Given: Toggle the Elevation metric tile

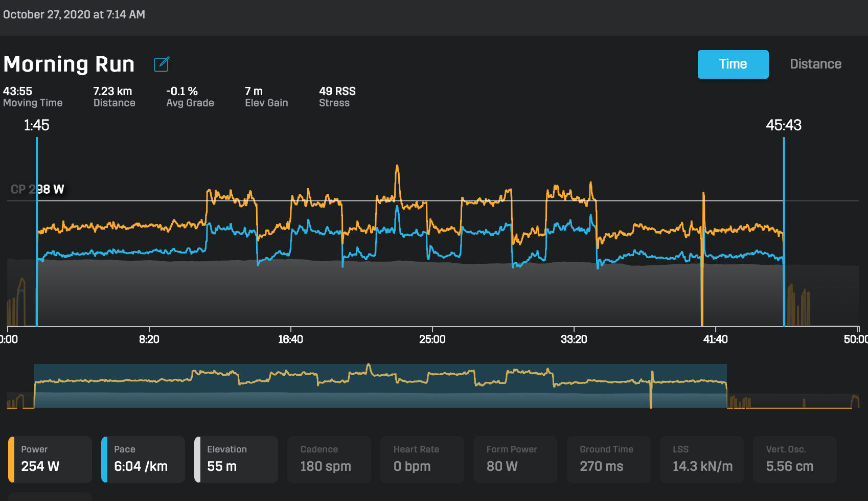Looking at the screenshot, I should 236,459.
